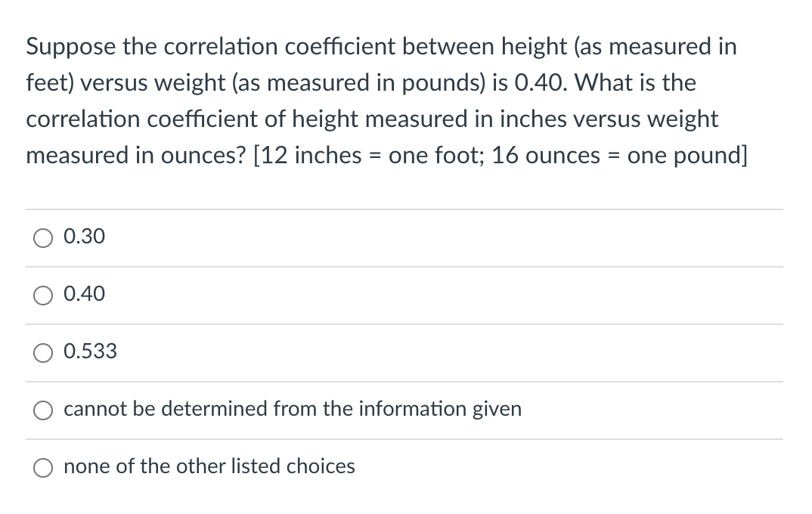The height and width of the screenshot is (514, 812).
Task: Choose 'cannot be determined from the information given'
Action: click(43, 410)
